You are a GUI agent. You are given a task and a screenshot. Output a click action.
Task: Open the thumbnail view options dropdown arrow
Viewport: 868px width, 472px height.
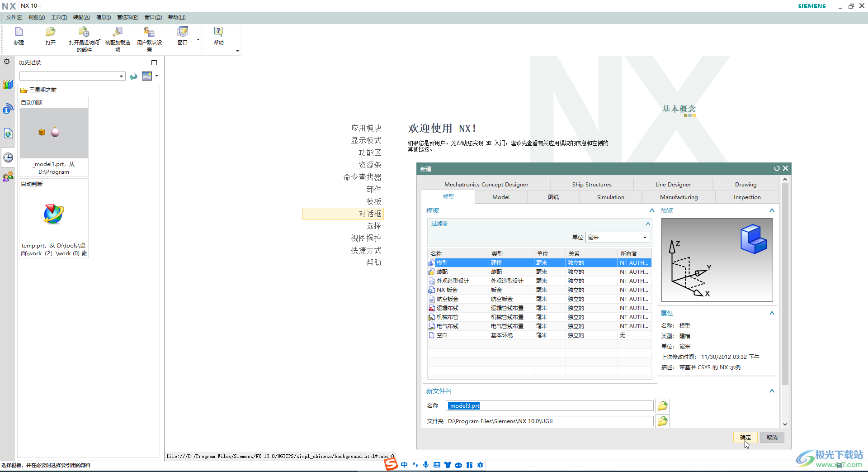point(157,76)
